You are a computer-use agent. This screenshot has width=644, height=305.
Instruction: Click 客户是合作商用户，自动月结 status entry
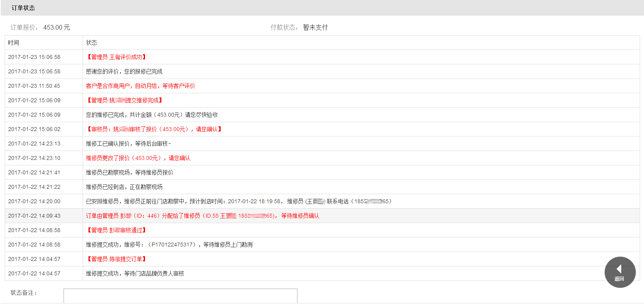141,86
